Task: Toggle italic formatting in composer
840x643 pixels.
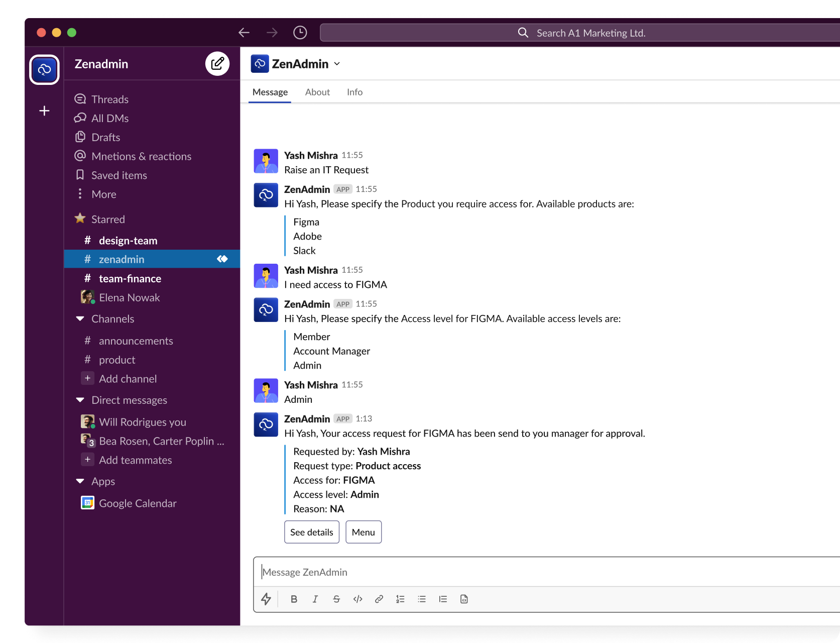Action: (x=315, y=599)
